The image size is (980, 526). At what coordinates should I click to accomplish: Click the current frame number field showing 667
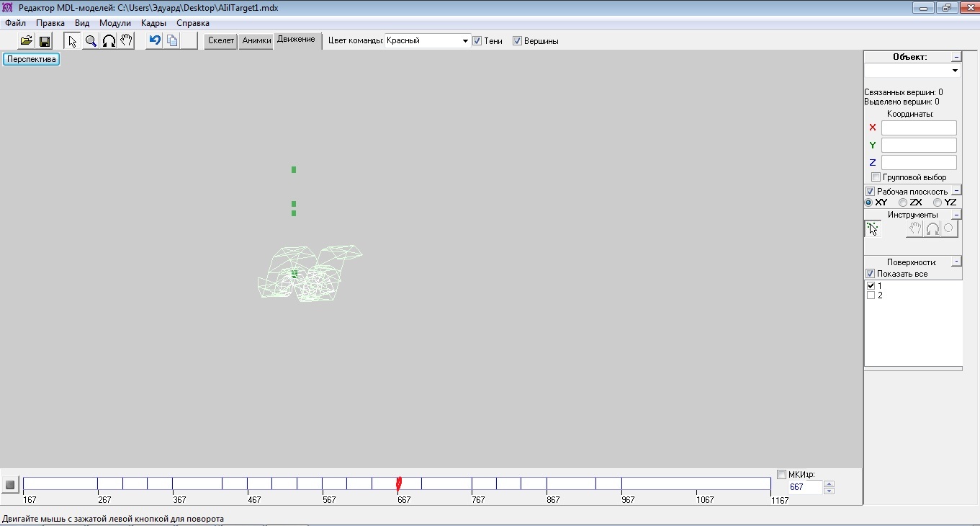pos(805,487)
